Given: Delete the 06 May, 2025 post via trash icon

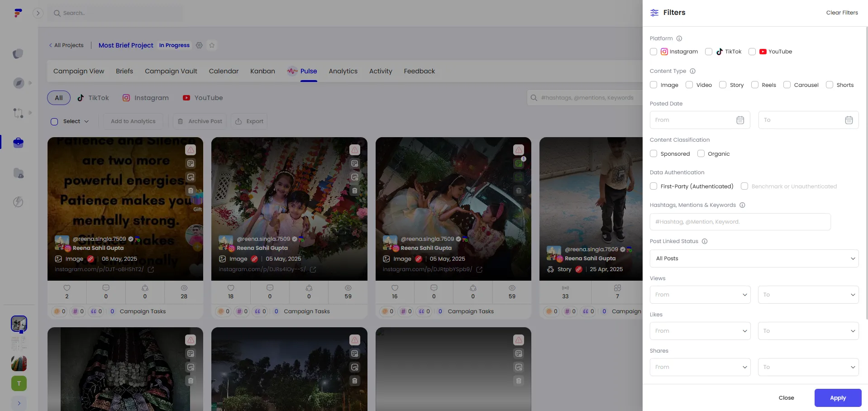Looking at the screenshot, I should (191, 191).
